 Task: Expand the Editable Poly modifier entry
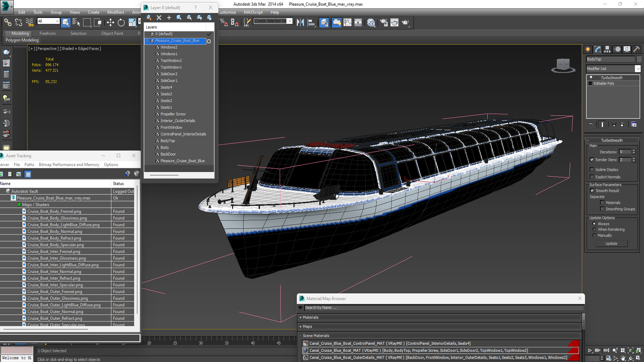point(590,83)
